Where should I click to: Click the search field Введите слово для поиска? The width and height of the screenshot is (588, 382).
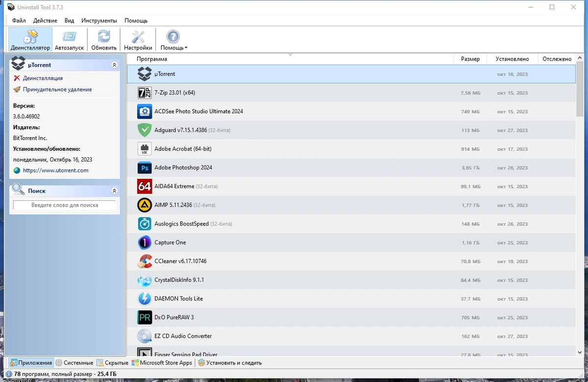[65, 205]
